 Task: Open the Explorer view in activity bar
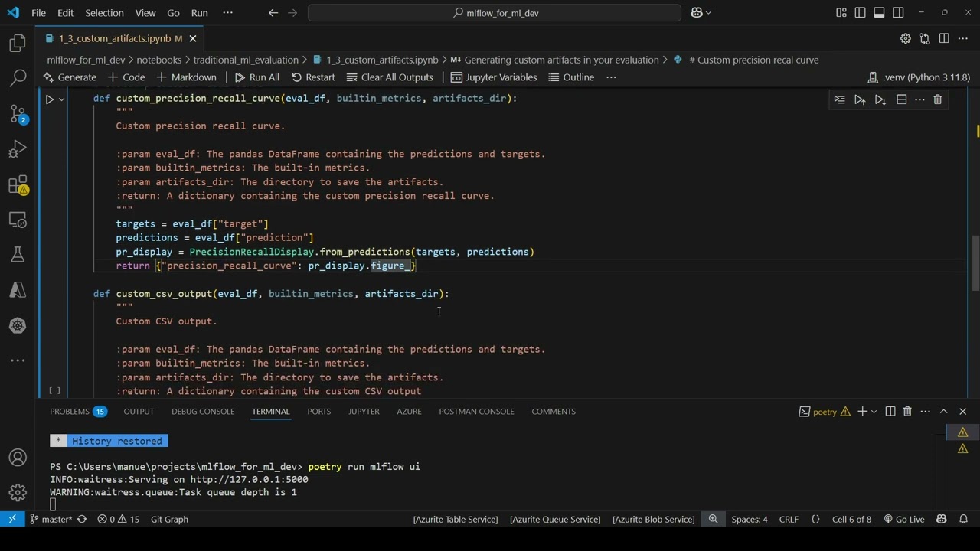tap(18, 44)
